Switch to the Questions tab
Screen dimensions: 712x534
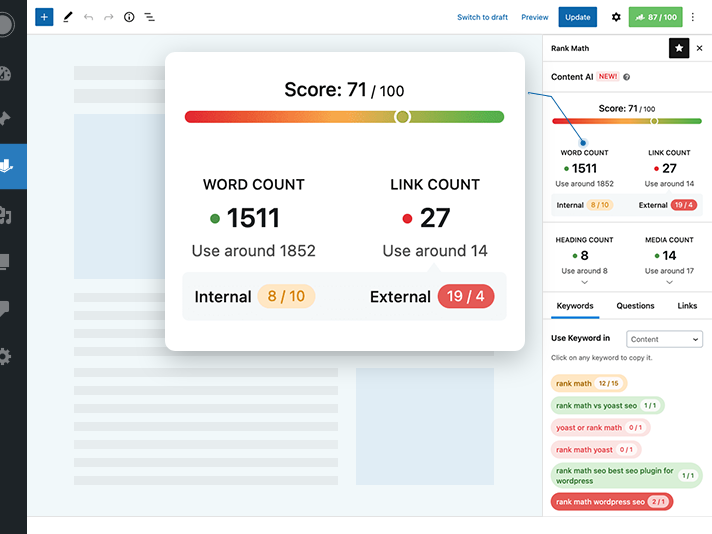tap(635, 306)
